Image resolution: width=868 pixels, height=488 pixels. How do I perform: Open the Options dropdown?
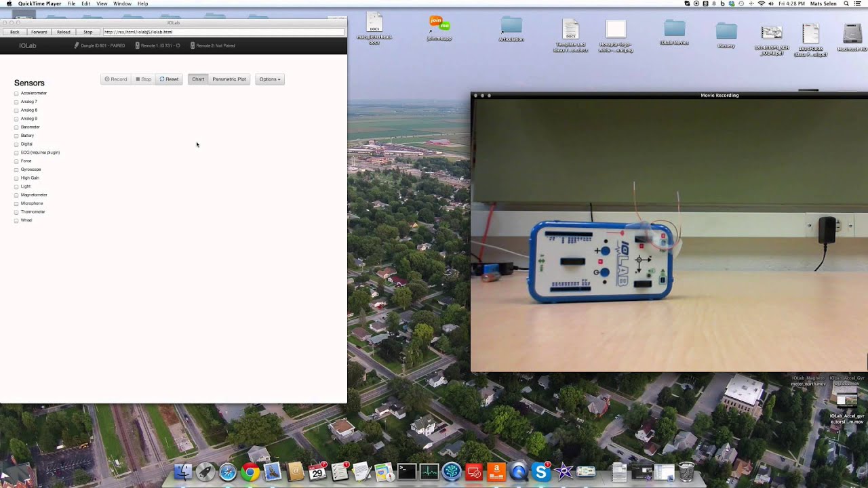[270, 79]
